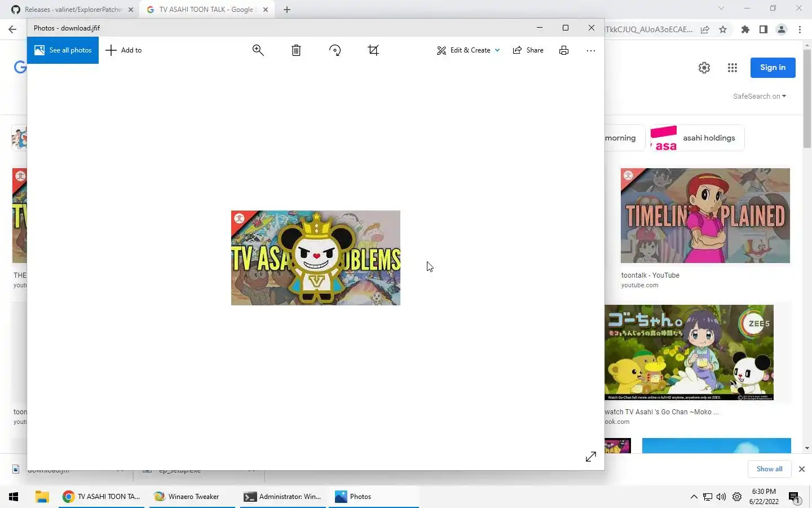This screenshot has height=508, width=812.
Task: Expand the SafeSearch on dropdown
Action: click(x=760, y=97)
